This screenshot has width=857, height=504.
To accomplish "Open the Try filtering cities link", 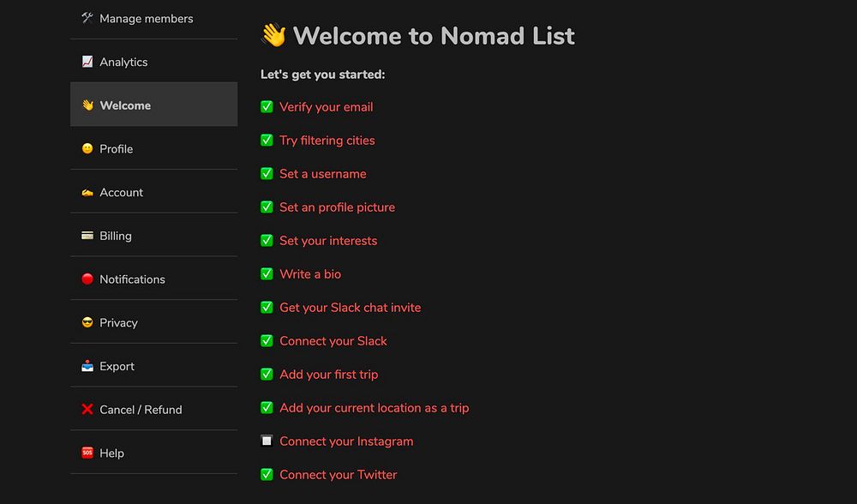I will tap(327, 140).
